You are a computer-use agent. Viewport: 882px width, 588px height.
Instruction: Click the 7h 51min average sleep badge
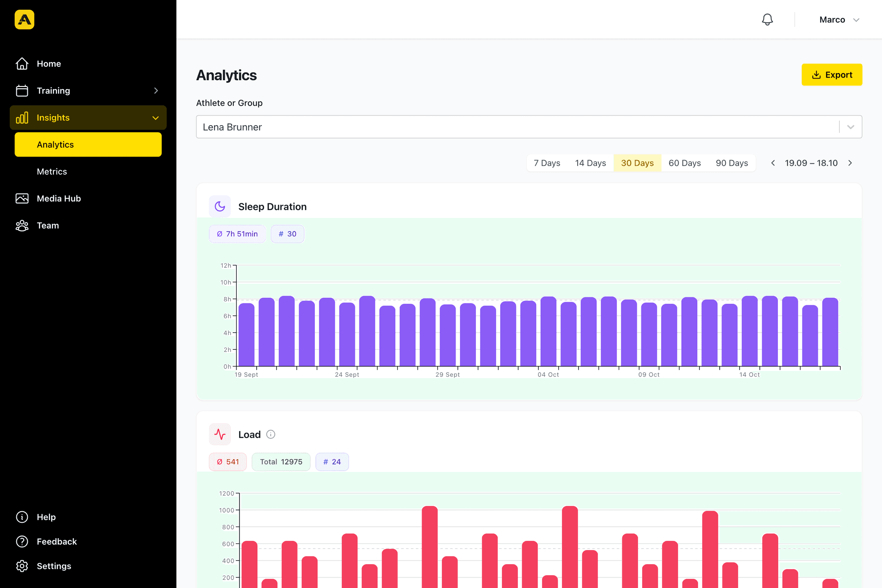(x=237, y=234)
